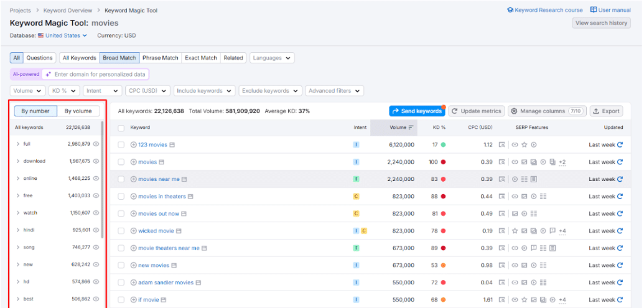Add adam sandler movies with plus icon
Image resolution: width=644 pixels, height=308 pixels.
pyautogui.click(x=134, y=282)
